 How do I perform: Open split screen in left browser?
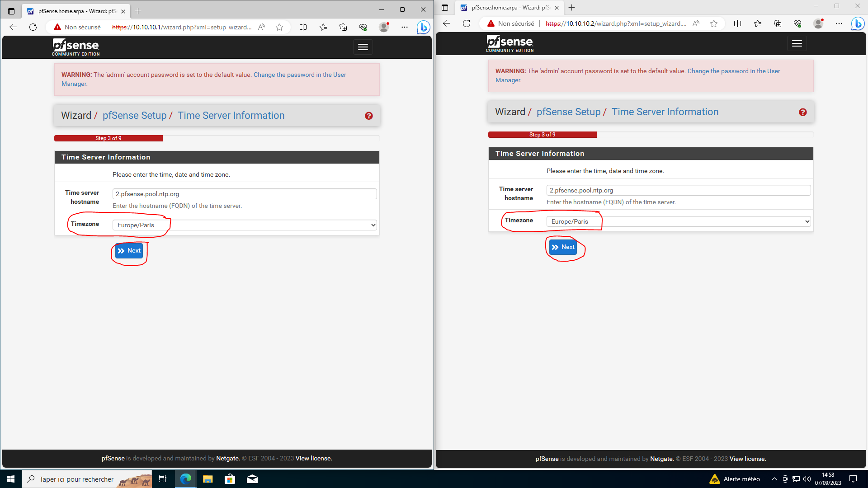303,27
